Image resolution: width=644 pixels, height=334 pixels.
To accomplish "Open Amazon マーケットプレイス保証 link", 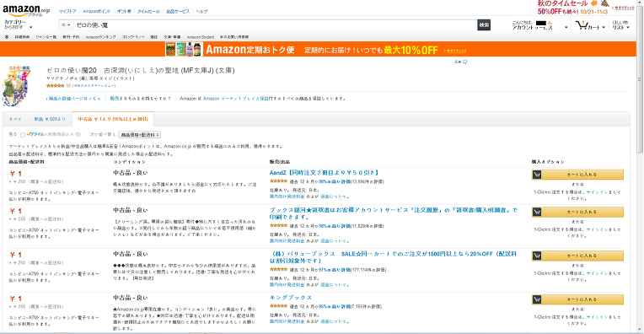I will [x=236, y=99].
